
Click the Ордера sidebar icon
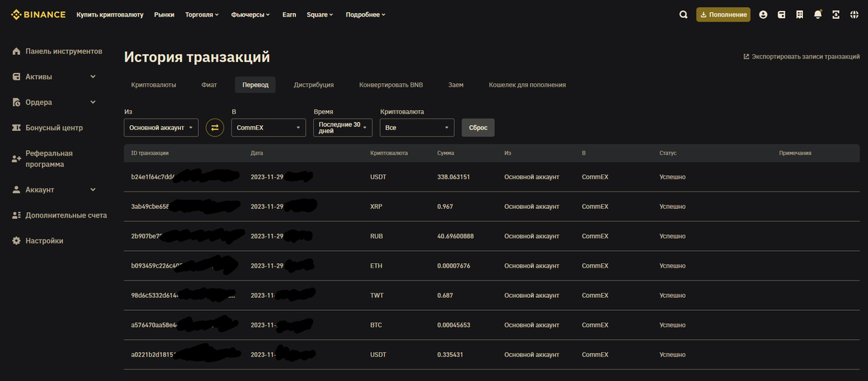click(x=17, y=102)
